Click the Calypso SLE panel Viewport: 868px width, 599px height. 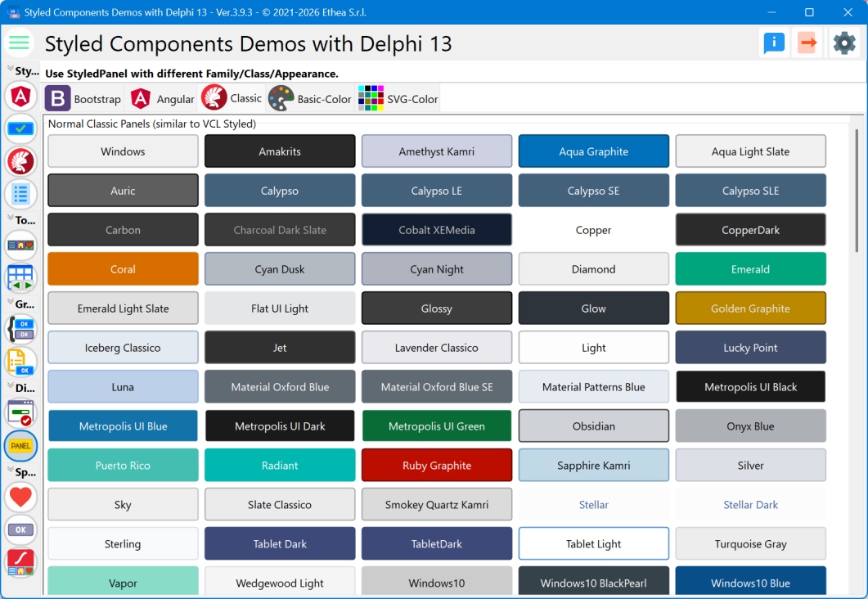click(x=751, y=191)
